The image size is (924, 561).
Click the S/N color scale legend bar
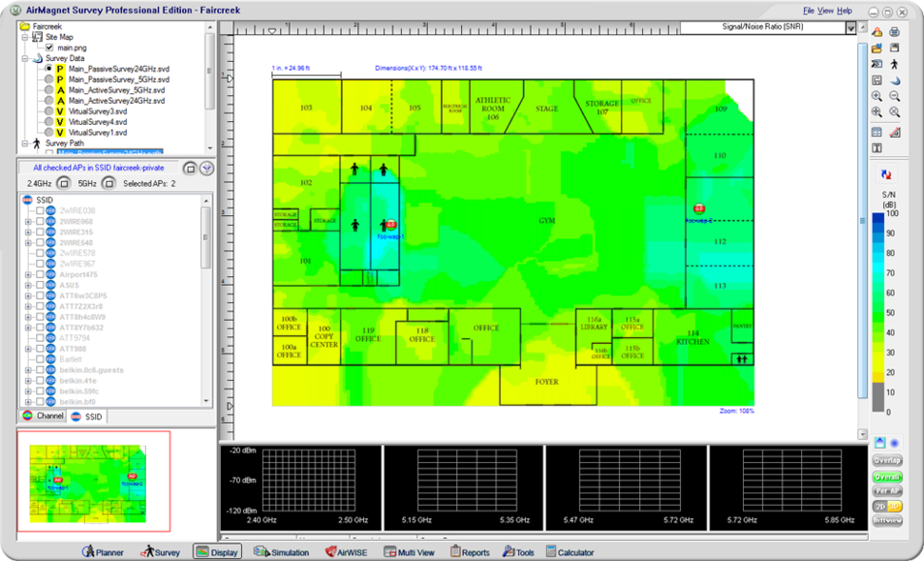click(x=878, y=312)
